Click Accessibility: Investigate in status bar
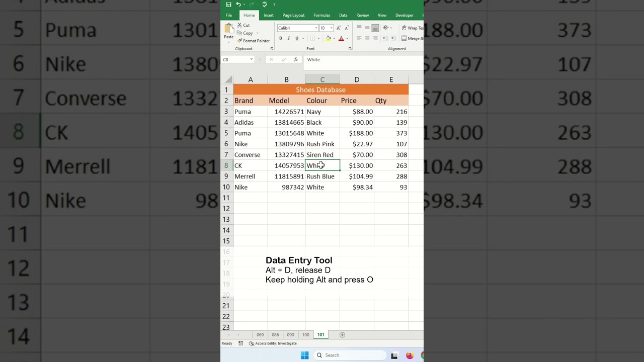Image resolution: width=644 pixels, height=362 pixels. point(273,343)
